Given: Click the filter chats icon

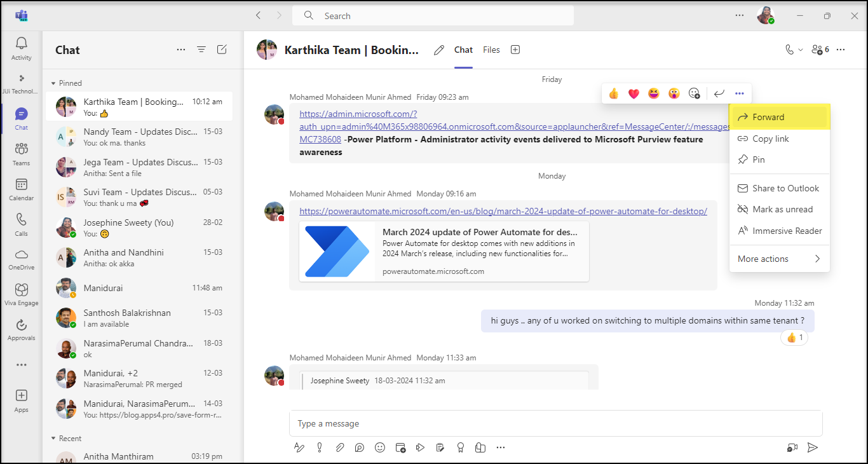Looking at the screenshot, I should (201, 50).
